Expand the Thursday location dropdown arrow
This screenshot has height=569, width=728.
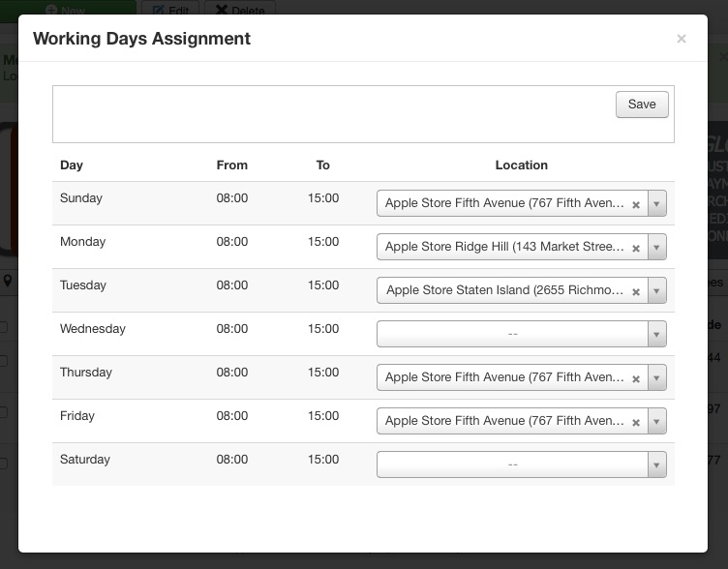pos(656,377)
